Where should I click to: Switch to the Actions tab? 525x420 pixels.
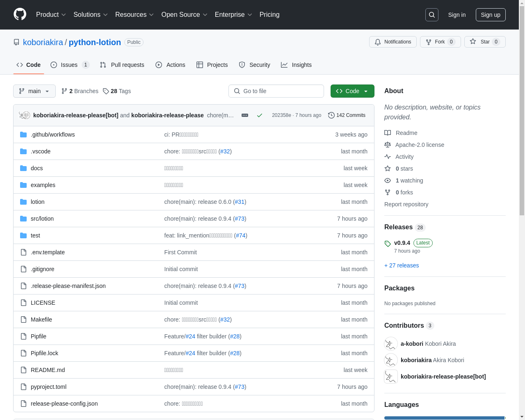click(170, 65)
